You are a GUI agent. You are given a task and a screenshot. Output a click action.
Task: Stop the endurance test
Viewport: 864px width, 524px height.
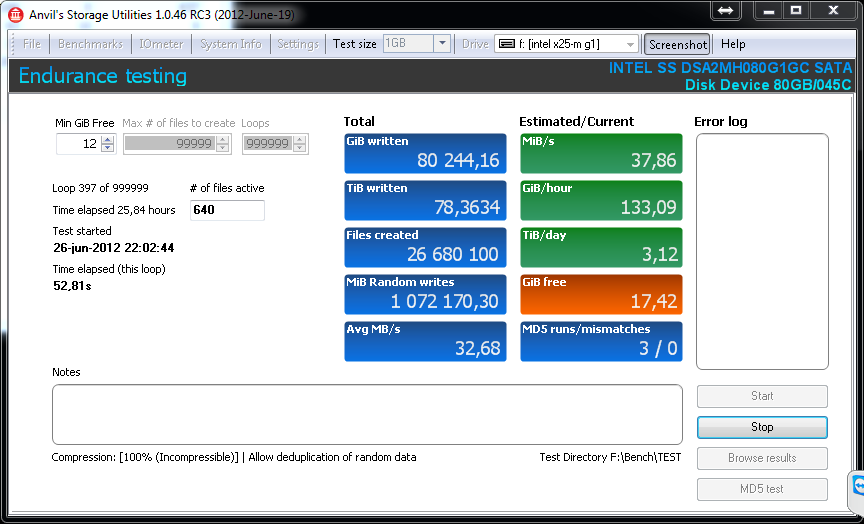coord(762,427)
